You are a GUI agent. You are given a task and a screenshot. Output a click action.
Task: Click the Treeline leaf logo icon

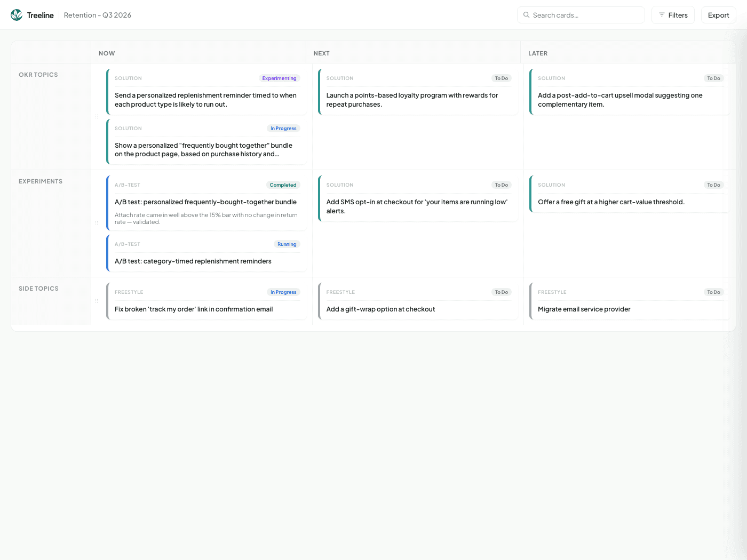(x=17, y=15)
